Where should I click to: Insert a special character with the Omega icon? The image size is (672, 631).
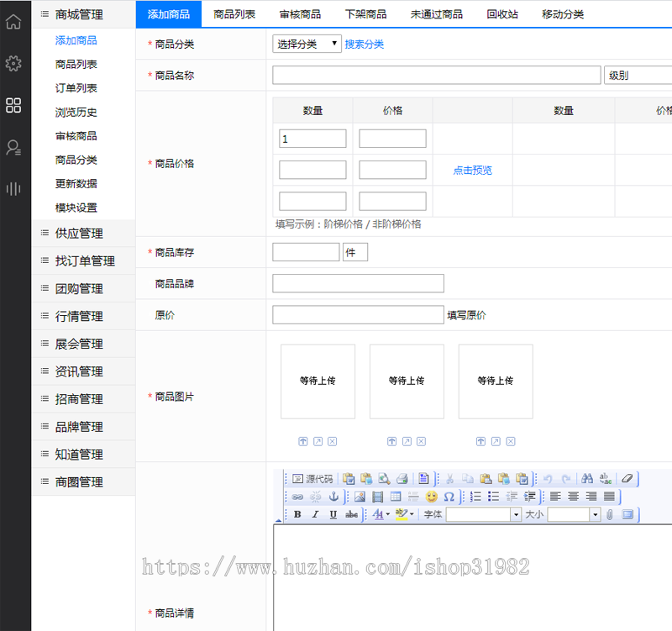coord(449,497)
